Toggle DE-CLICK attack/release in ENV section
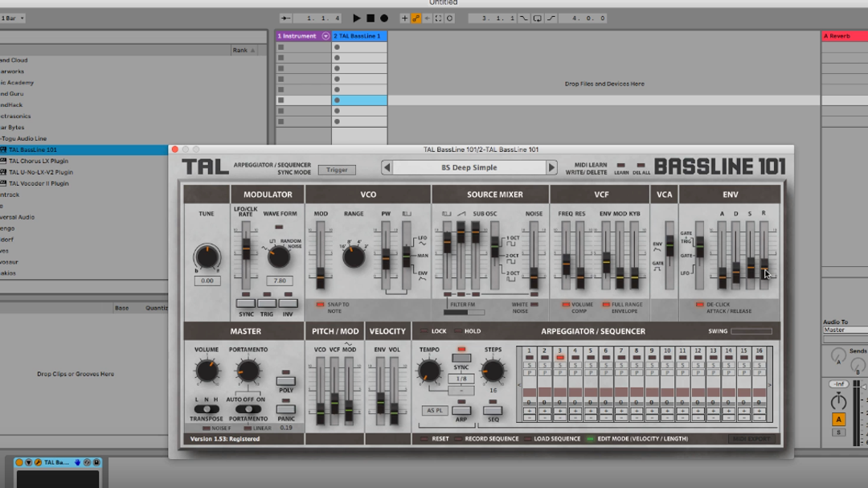 (699, 305)
